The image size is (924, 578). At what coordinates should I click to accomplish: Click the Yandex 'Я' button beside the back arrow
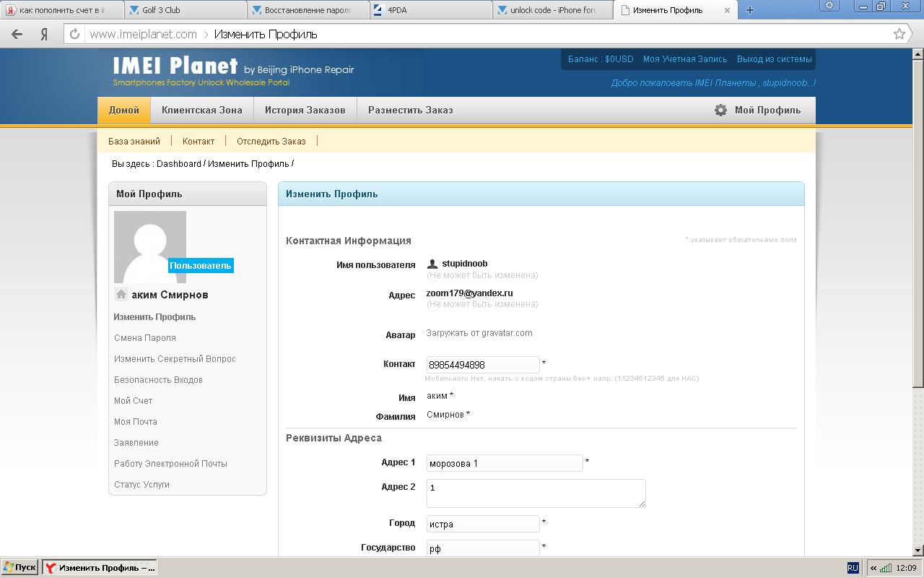[x=44, y=34]
